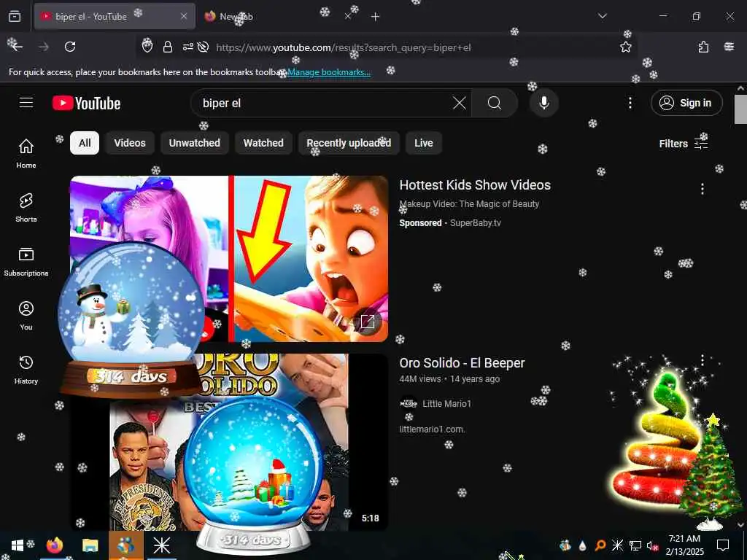Open more options for Oro Solido video
This screenshot has width=747, height=560.
pyautogui.click(x=702, y=359)
